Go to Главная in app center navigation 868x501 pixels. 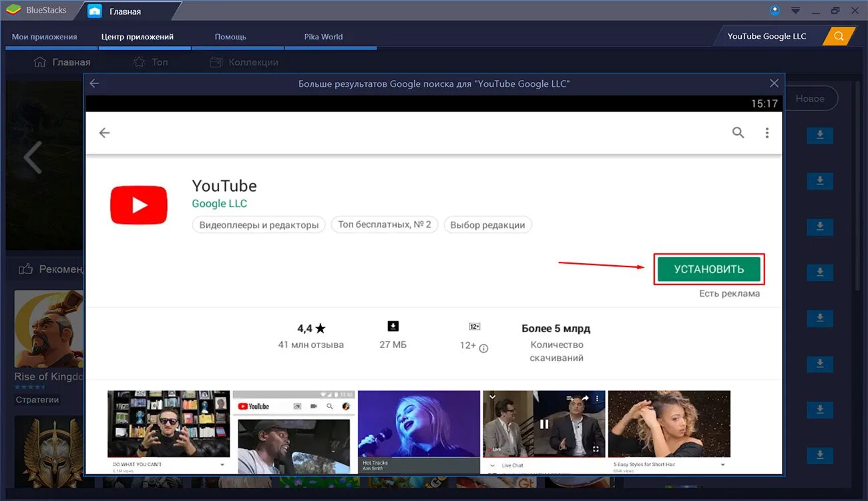click(x=62, y=62)
